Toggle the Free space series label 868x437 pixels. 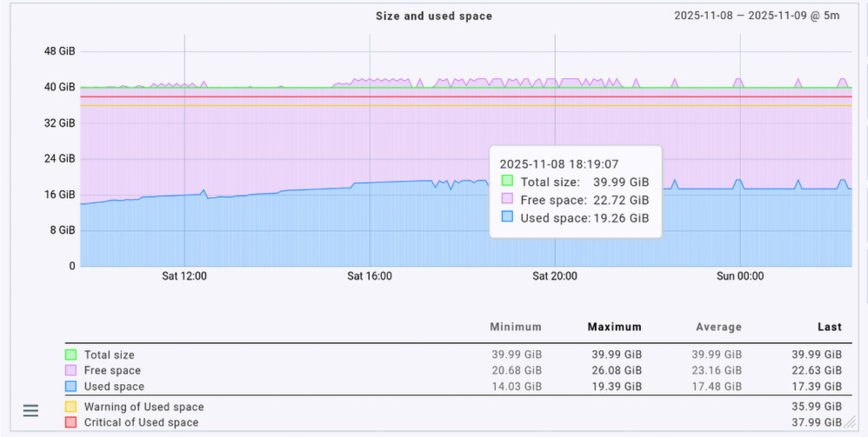(110, 370)
